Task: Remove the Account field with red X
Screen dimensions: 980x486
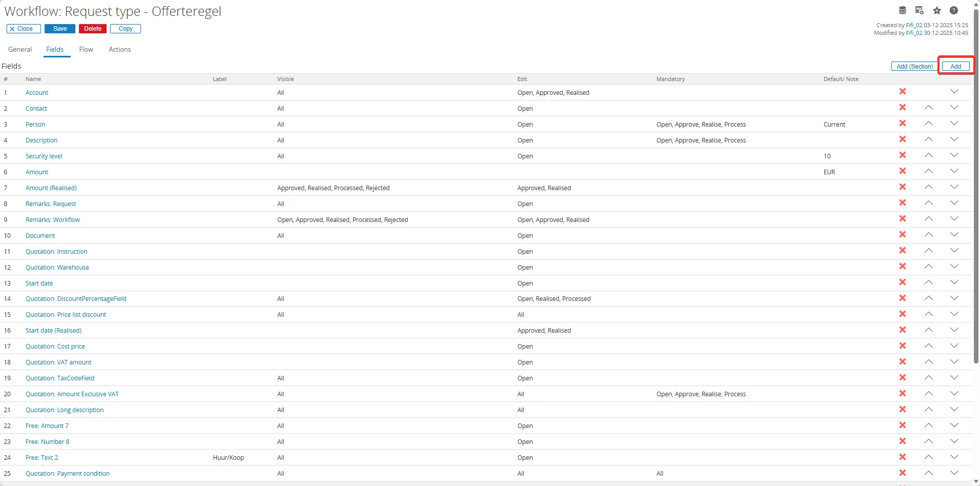Action: pyautogui.click(x=903, y=92)
